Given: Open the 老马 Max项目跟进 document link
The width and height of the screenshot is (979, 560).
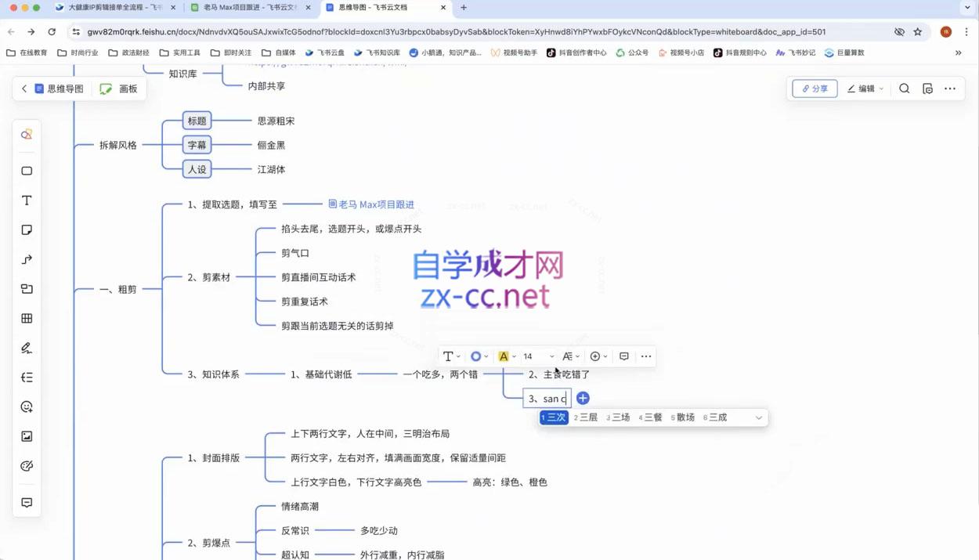Looking at the screenshot, I should (x=370, y=204).
